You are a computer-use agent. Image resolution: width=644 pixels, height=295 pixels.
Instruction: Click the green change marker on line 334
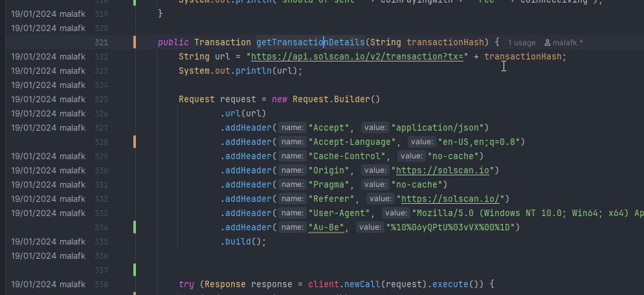135,227
